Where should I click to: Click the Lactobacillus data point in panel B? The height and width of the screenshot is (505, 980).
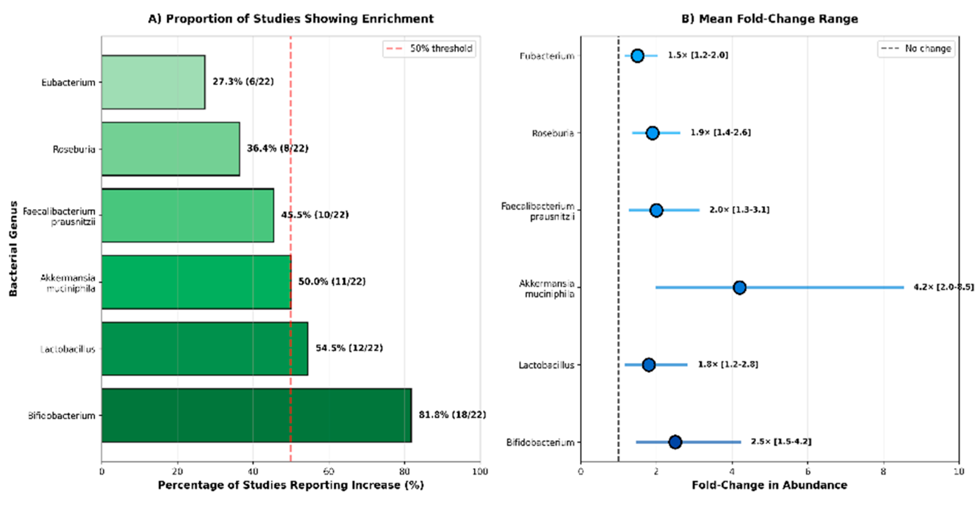(x=649, y=365)
